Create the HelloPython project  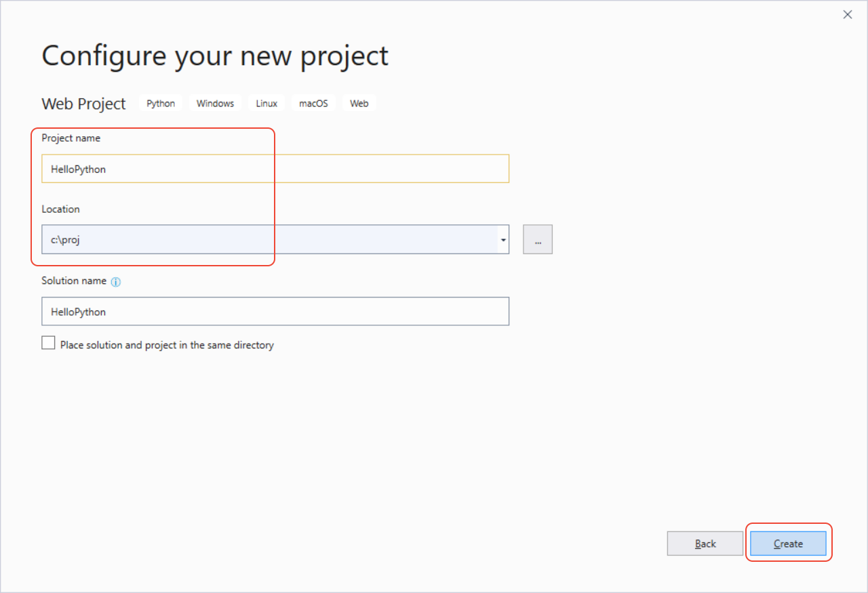point(788,543)
